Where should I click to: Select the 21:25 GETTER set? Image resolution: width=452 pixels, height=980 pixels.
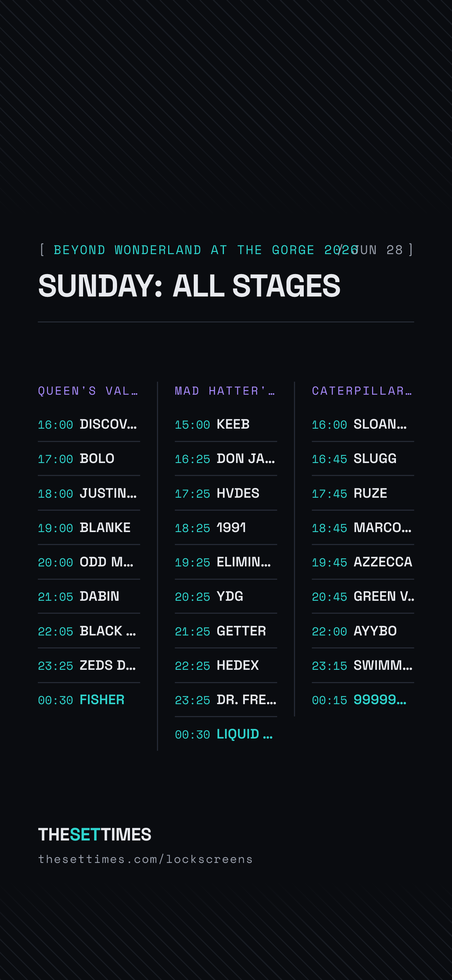click(x=226, y=631)
